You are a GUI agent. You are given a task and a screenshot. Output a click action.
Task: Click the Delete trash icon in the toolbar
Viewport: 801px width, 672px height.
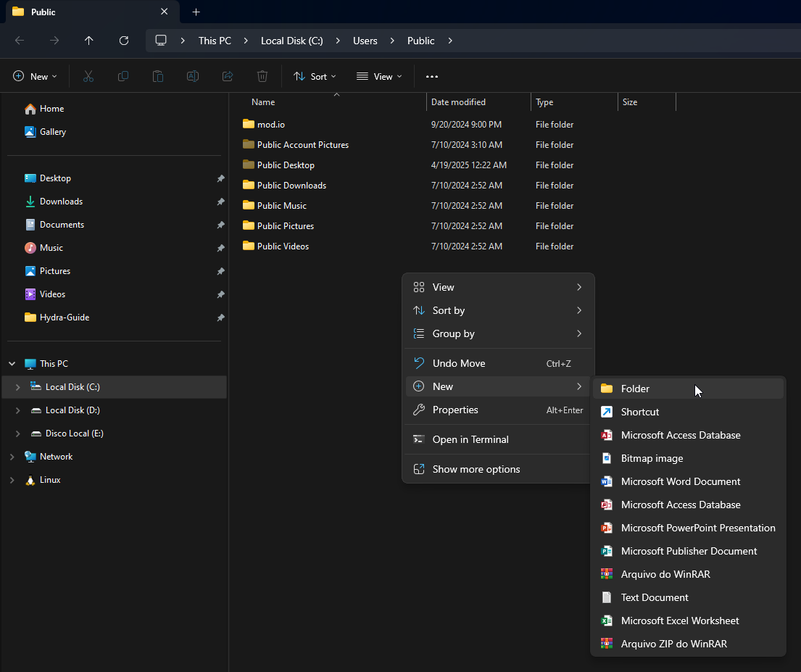262,77
